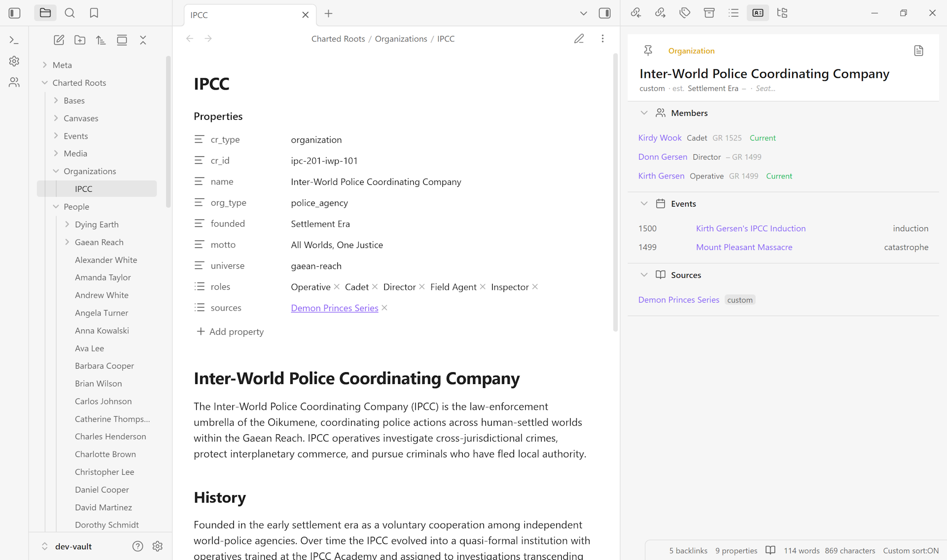The width and height of the screenshot is (947, 560).
Task: Remove the Inspector role tag
Action: [535, 287]
